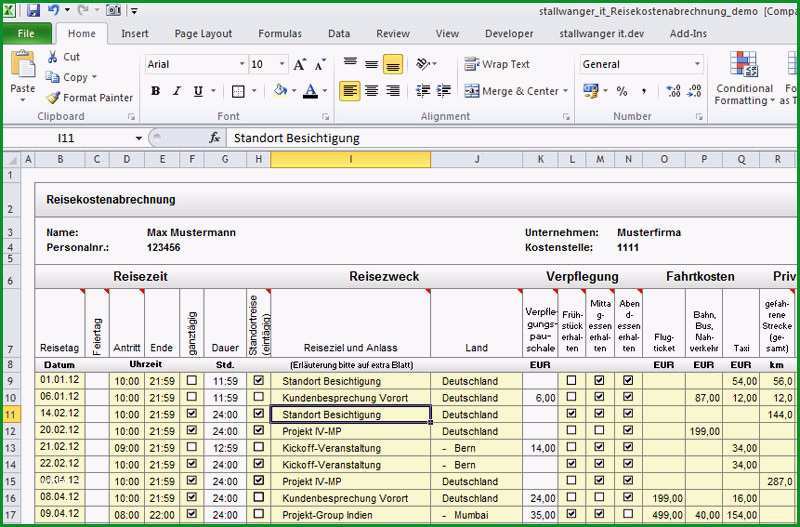
Task: Click the Paste clipboard icon
Action: coord(22,65)
